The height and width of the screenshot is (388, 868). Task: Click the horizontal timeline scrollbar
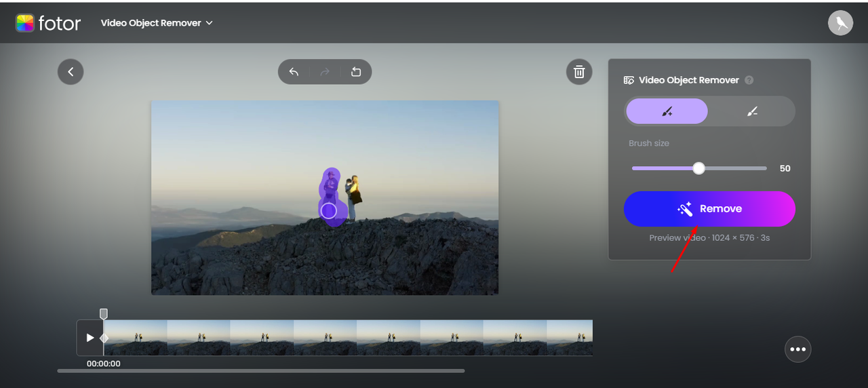pos(261,371)
